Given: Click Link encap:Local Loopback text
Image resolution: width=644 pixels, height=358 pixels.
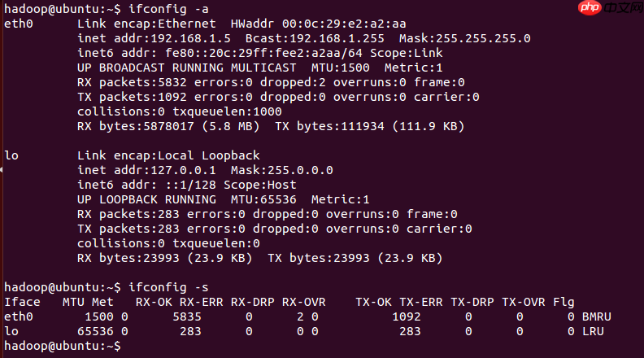Looking at the screenshot, I should (x=168, y=155).
